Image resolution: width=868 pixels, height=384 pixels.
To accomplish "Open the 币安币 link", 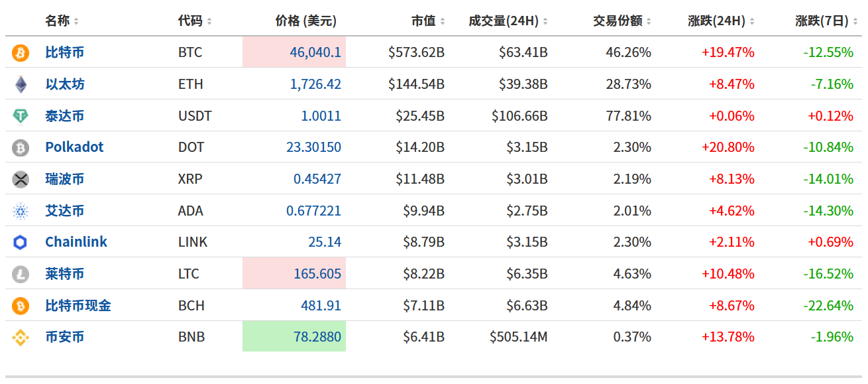I will point(65,338).
